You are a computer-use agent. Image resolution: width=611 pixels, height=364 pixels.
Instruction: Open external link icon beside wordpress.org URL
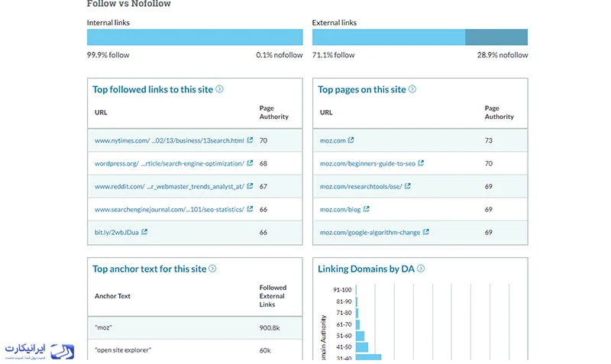[251, 163]
